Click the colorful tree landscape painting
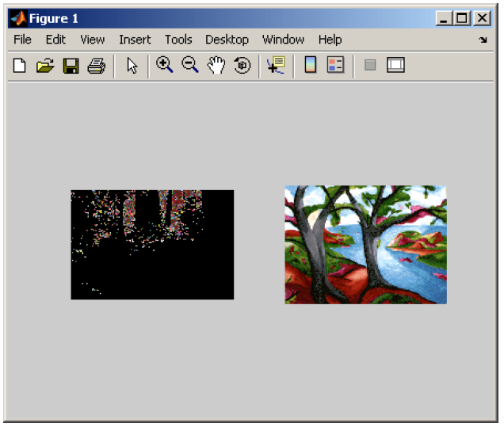This screenshot has height=427, width=504. [x=366, y=245]
